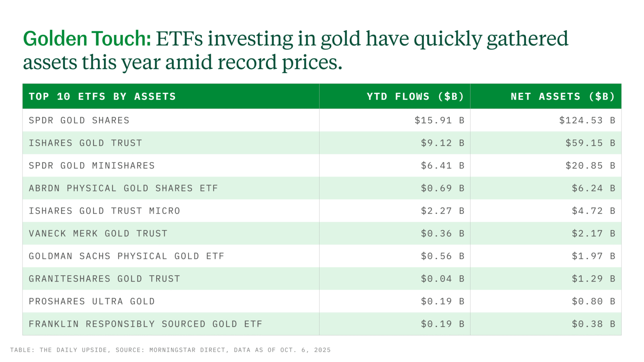Click the SPDR Gold MiniShares name cell

tap(92, 166)
